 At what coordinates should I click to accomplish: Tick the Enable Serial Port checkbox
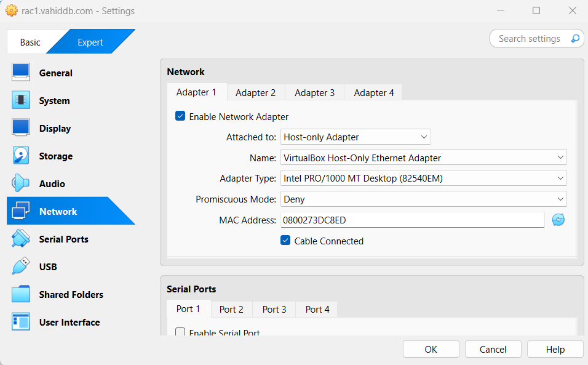tap(180, 333)
